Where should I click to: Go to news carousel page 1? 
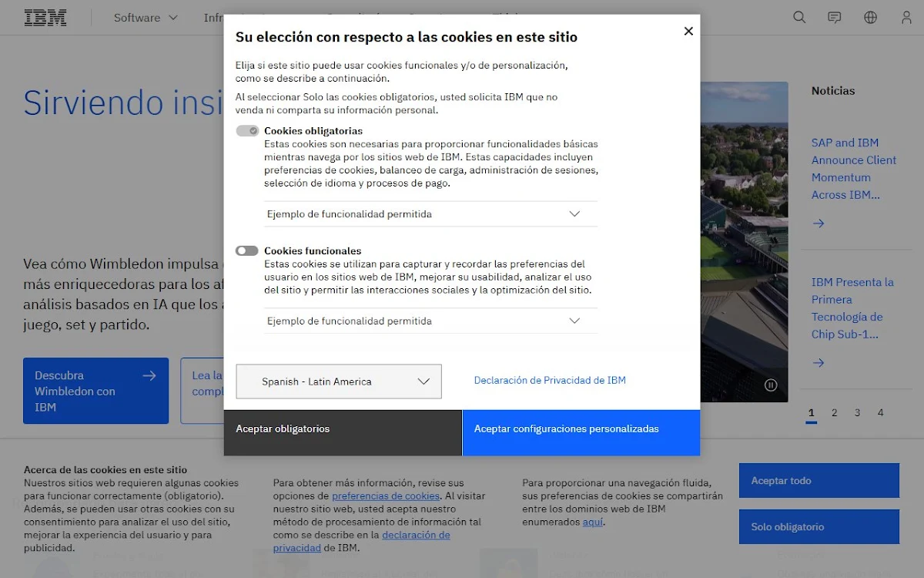click(x=811, y=413)
